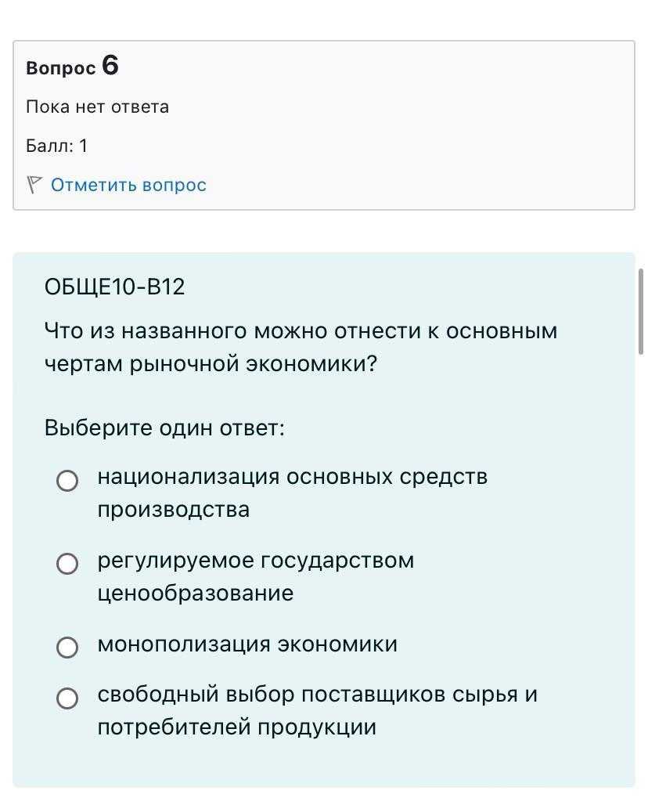Open the Отметить вопрос link
This screenshot has height=812, width=648.
pos(128,185)
